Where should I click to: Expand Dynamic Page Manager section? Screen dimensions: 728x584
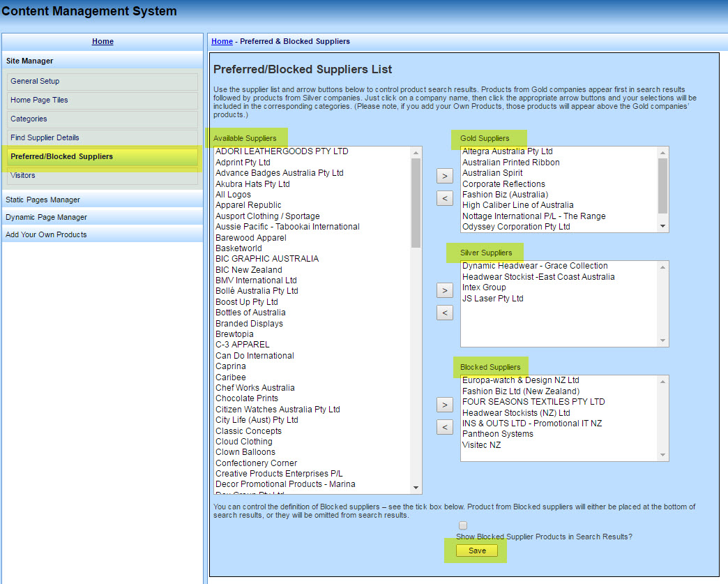pos(102,217)
